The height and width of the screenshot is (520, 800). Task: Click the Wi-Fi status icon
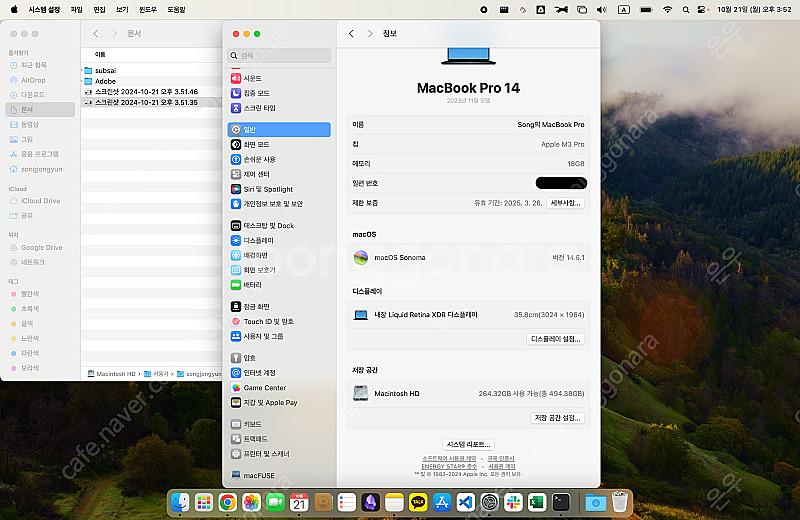point(667,9)
